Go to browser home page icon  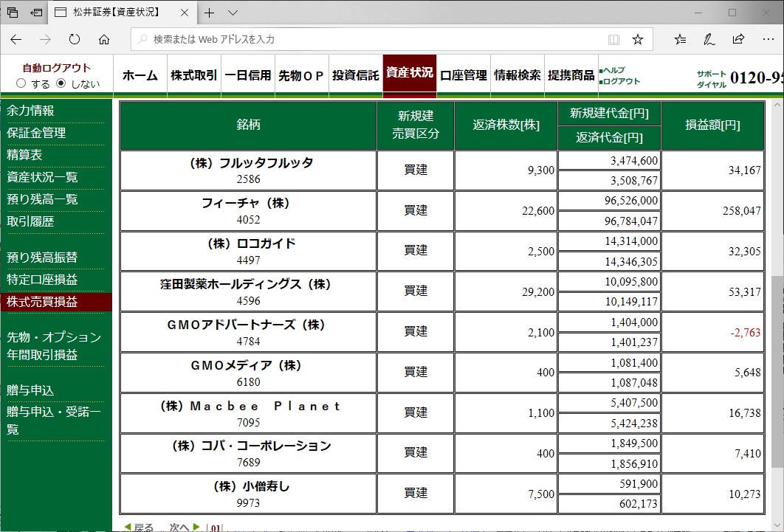104,39
